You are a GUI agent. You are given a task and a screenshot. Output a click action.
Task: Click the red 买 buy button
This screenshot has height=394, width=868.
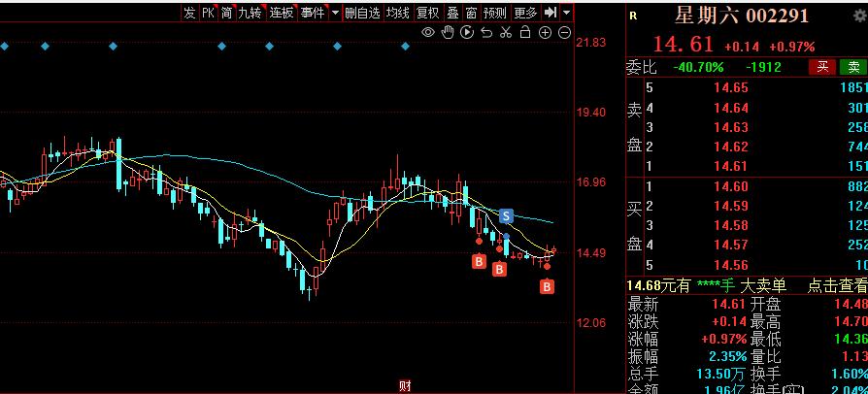pyautogui.click(x=822, y=68)
